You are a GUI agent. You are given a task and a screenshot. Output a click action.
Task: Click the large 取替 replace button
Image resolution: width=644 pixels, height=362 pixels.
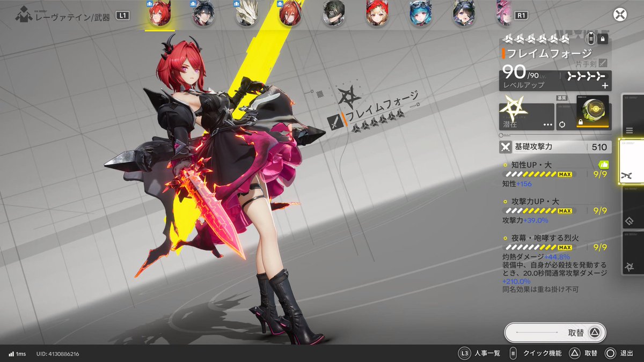click(x=555, y=333)
